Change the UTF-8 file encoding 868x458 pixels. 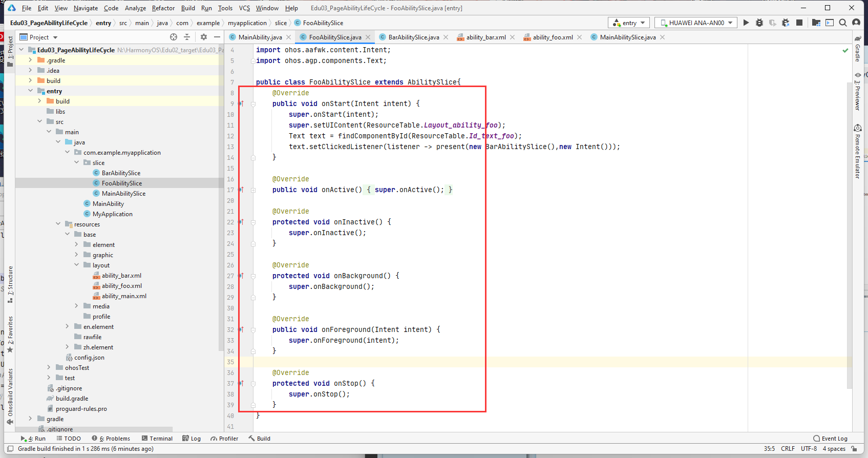(x=809, y=449)
